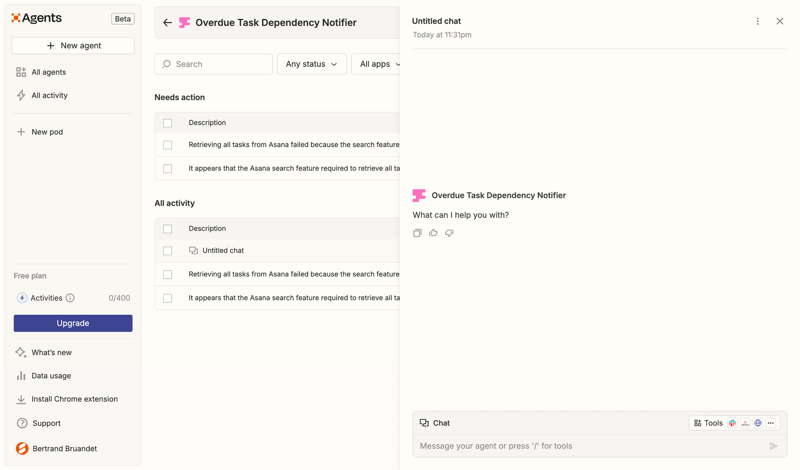The height and width of the screenshot is (470, 800).
Task: Create a New agent
Action: [x=73, y=45]
